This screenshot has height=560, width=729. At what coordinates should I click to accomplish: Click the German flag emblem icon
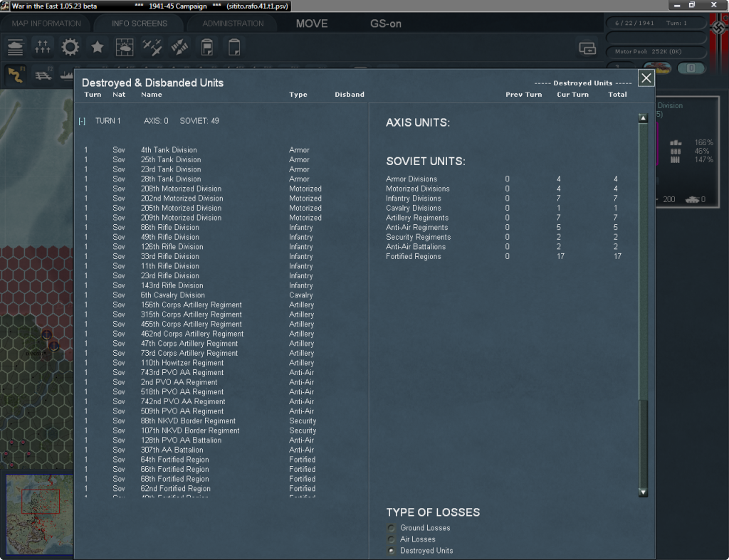coord(719,28)
